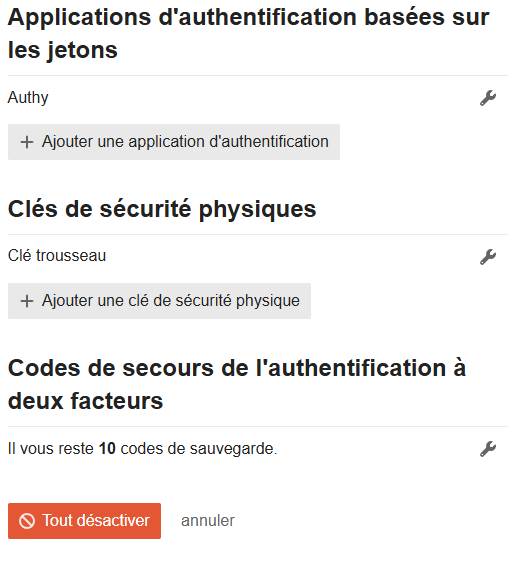Image resolution: width=531 pixels, height=572 pixels.
Task: Select the Clé trousseau key entry label
Action: point(57,255)
